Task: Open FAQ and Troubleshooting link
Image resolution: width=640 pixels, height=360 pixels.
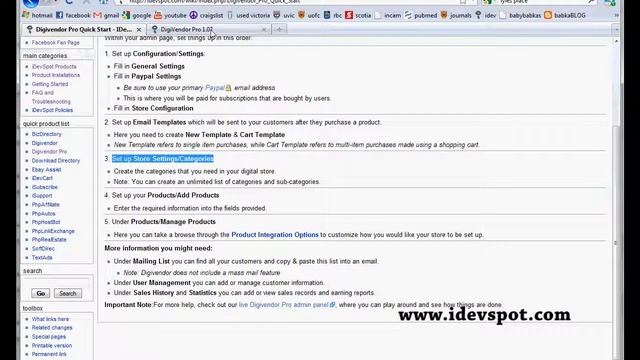Action: click(x=51, y=97)
